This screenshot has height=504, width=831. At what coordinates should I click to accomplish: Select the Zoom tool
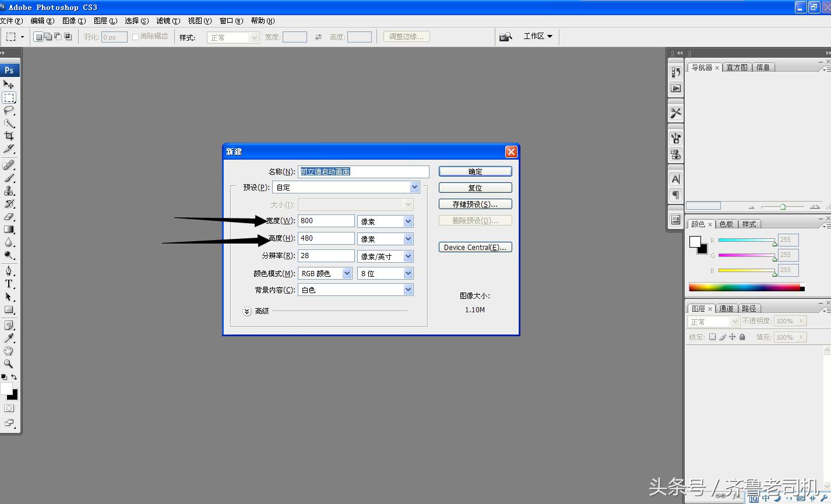(9, 364)
